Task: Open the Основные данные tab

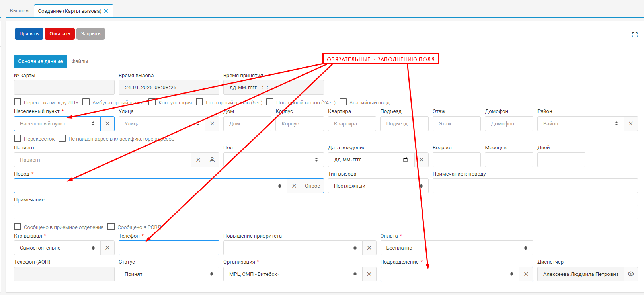Action: [x=41, y=61]
